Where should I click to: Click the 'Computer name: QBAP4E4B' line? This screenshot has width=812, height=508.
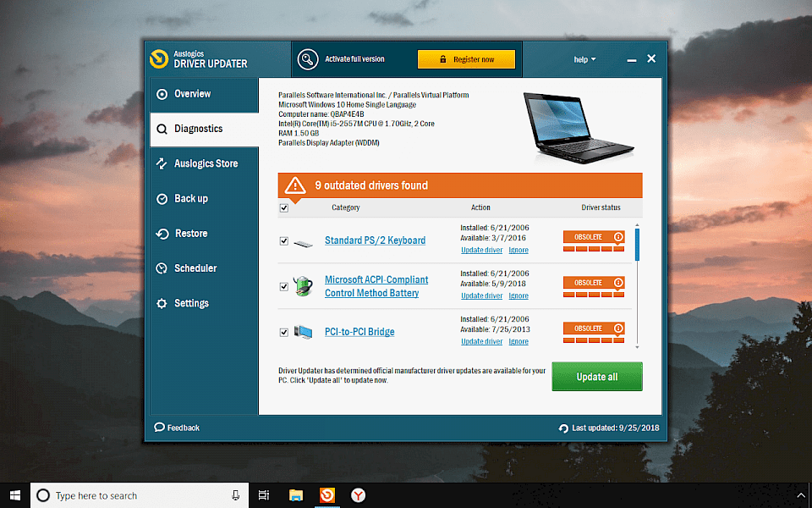[321, 114]
